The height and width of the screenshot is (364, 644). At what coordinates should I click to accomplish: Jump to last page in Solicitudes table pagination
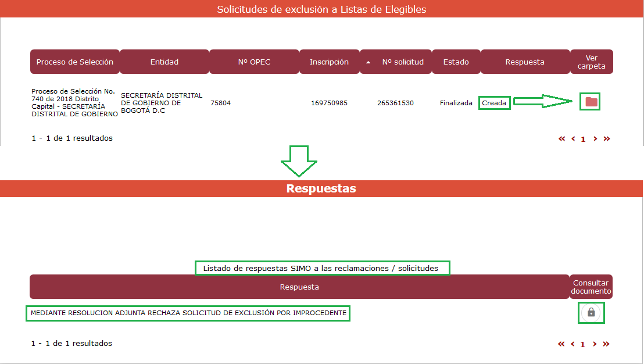pos(607,139)
